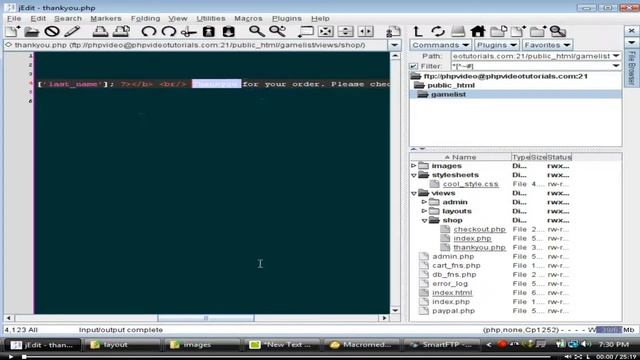Open a new view window icon
Viewport: 640px width, 360px height.
pyautogui.click(x=306, y=31)
